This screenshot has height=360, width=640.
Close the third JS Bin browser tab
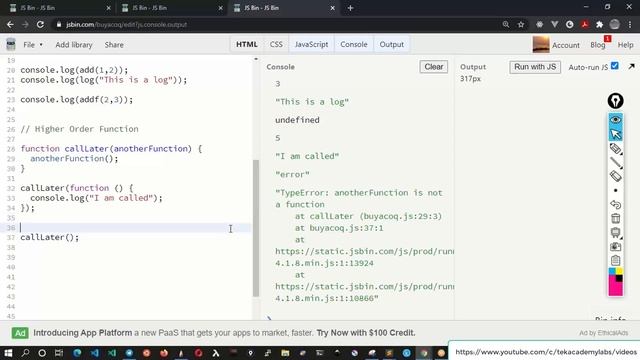pyautogui.click(x=333, y=8)
